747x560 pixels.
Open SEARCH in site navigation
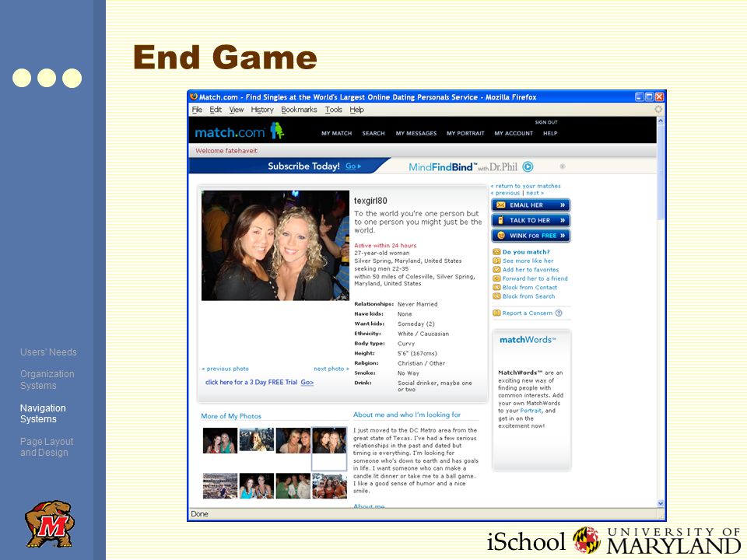373,133
